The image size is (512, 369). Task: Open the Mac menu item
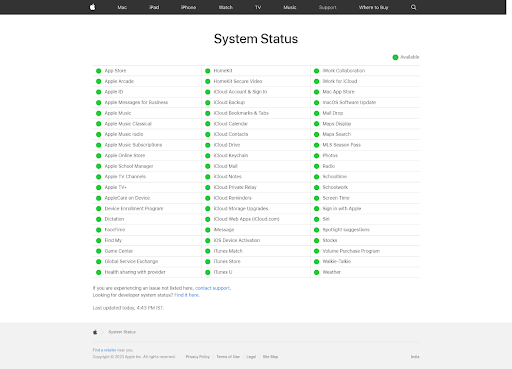coord(122,7)
